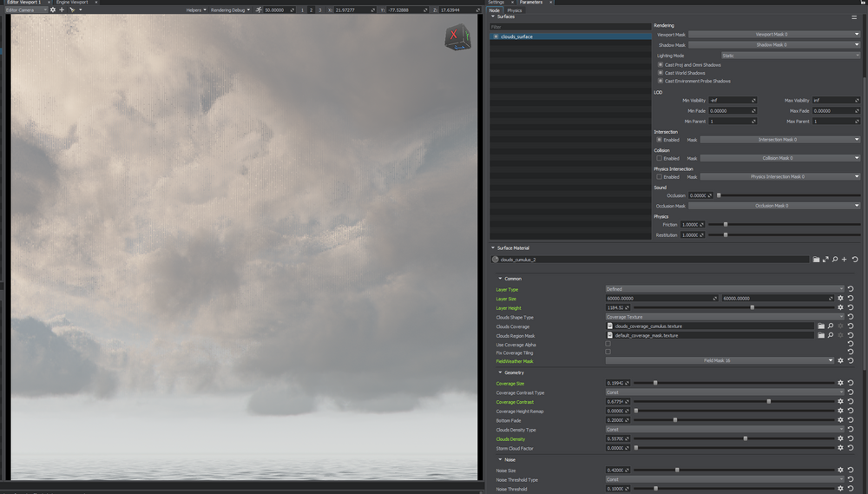Open Intersection Mask dropdown

tap(780, 140)
